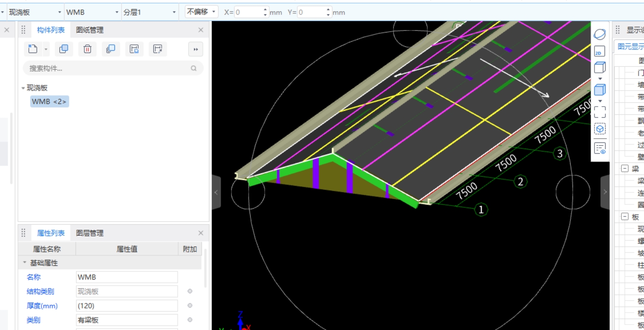
Task: Click the 类别 property label
Action: [33, 320]
